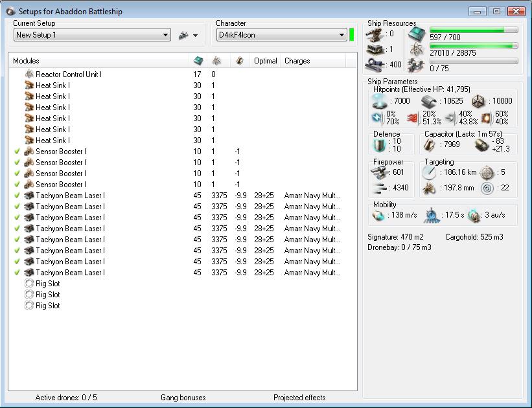This screenshot has height=408, width=532.
Task: Toggle the last Tachyon Beam Laser I checkmark
Action: (x=17, y=273)
